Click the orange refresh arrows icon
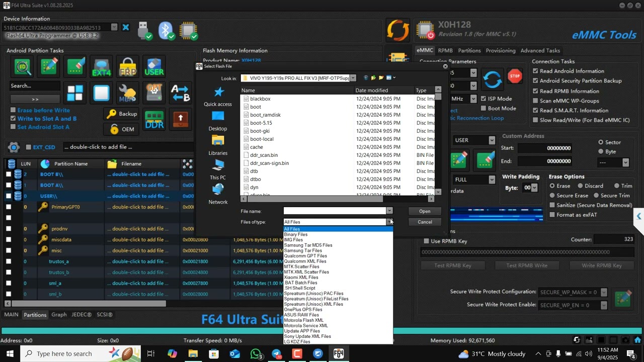The width and height of the screenshot is (644, 362). point(398,30)
